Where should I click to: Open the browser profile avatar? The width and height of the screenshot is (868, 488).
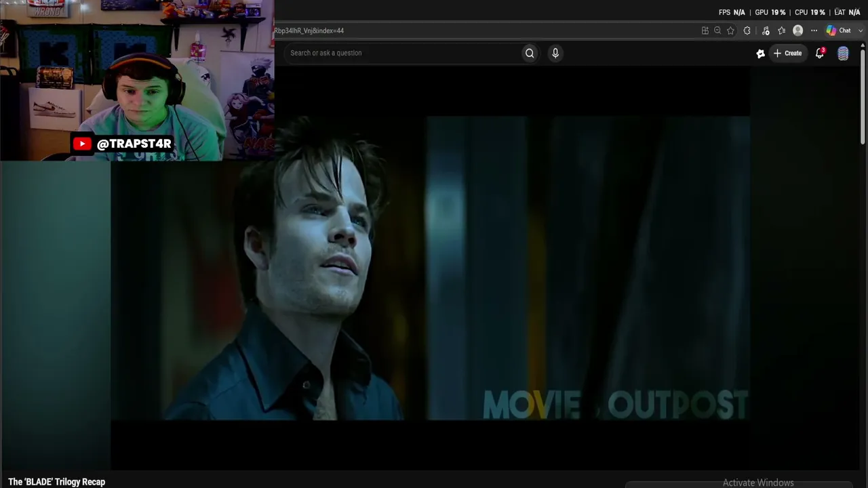tap(798, 30)
